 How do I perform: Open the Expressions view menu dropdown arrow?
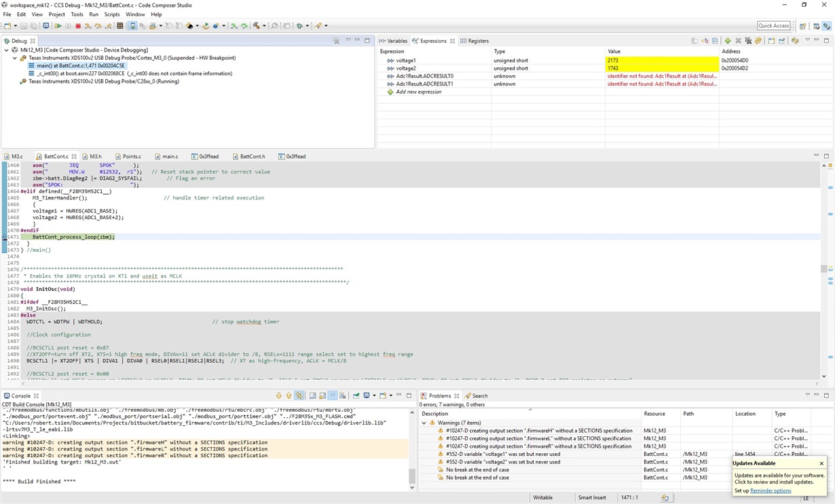click(808, 40)
